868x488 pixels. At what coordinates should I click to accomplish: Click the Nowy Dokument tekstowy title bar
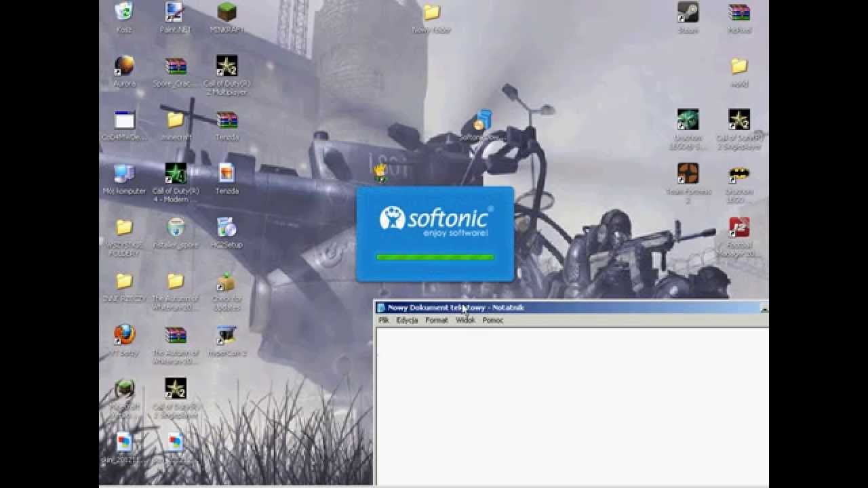(572, 308)
